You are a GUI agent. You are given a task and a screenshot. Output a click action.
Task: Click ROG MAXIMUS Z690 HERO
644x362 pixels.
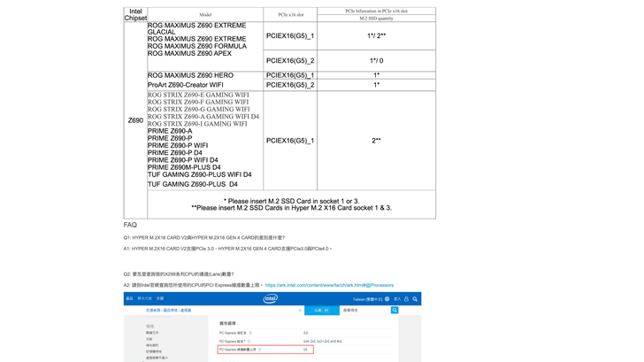click(190, 75)
